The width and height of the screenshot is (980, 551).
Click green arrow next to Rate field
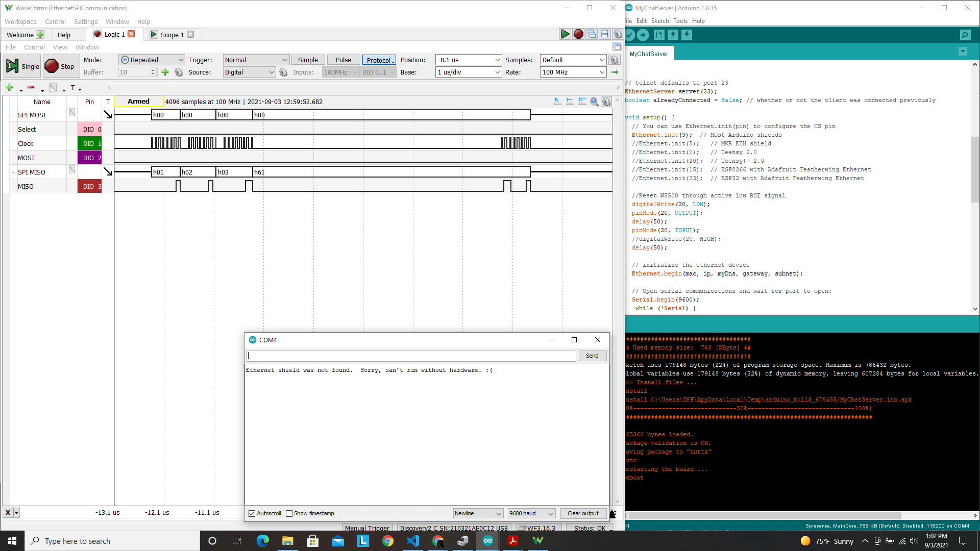(x=615, y=72)
